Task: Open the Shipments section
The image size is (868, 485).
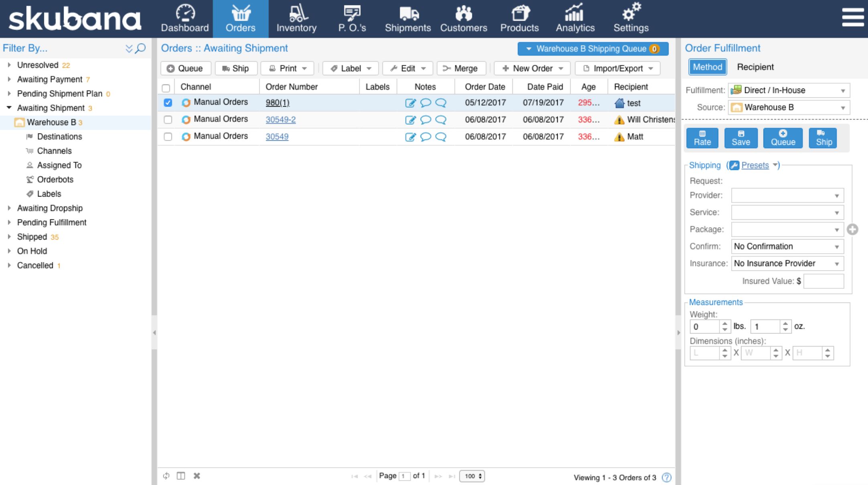Action: click(x=408, y=19)
